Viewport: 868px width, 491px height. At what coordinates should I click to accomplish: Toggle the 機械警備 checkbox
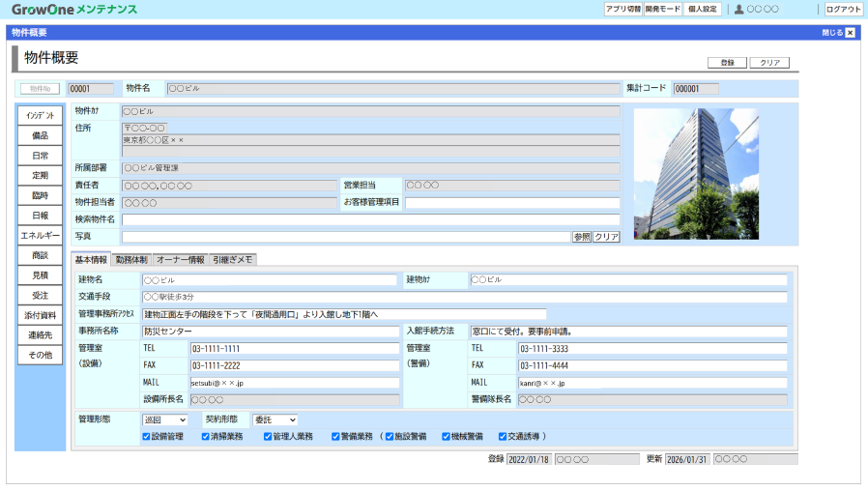click(446, 436)
